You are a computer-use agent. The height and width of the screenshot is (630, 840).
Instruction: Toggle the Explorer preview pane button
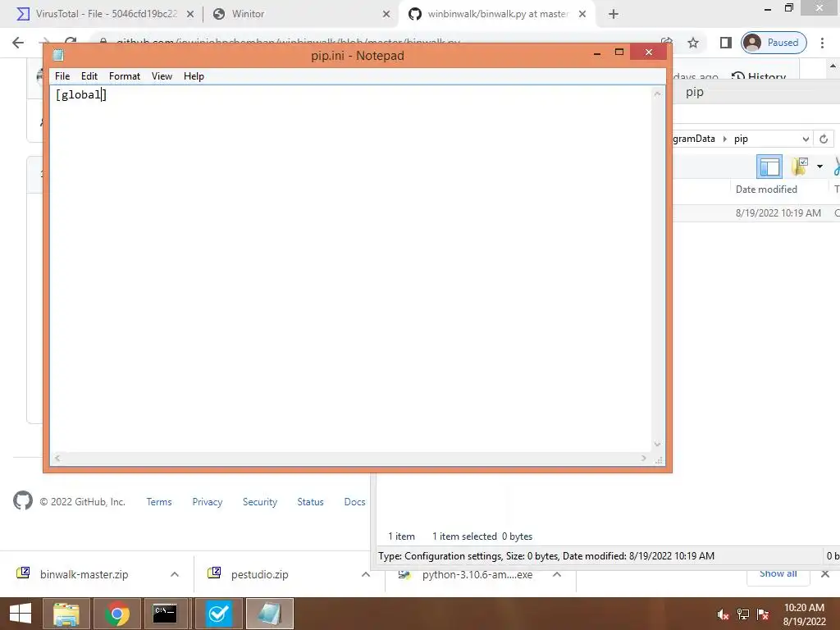(x=769, y=167)
